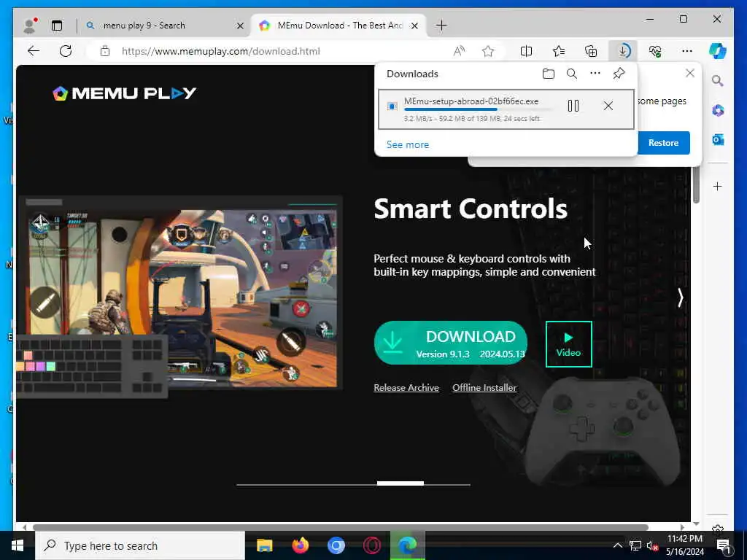
Task: Open Collections panel
Action: tap(591, 51)
